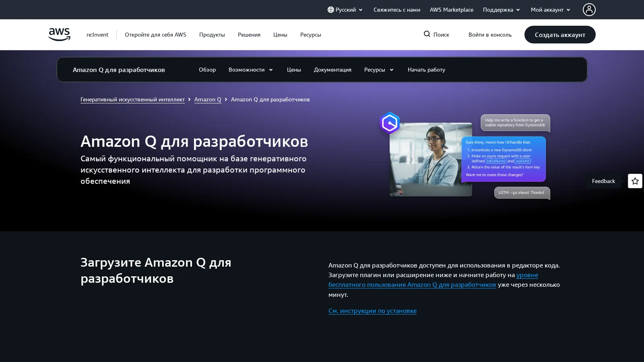Click the Amazon Q hexagon logo
Screen dimensions: 644x362
tap(390, 123)
